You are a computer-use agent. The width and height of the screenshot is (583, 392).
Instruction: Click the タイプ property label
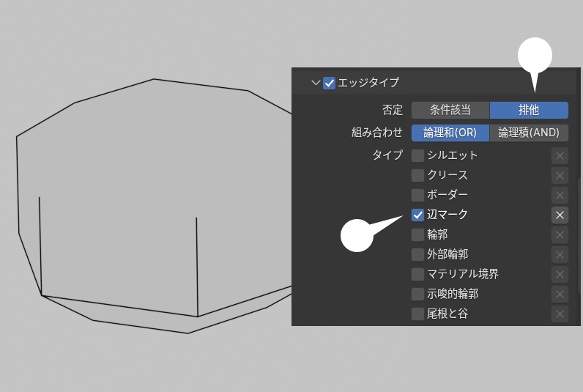[x=387, y=155]
